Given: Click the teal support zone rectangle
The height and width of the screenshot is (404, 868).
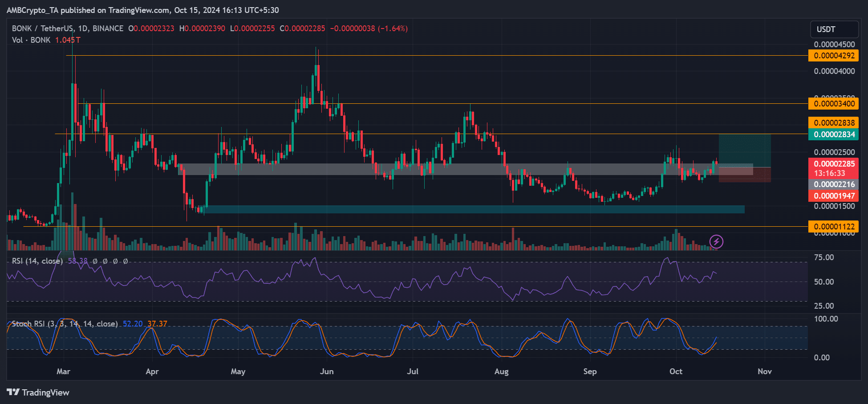Looking at the screenshot, I should (474, 209).
